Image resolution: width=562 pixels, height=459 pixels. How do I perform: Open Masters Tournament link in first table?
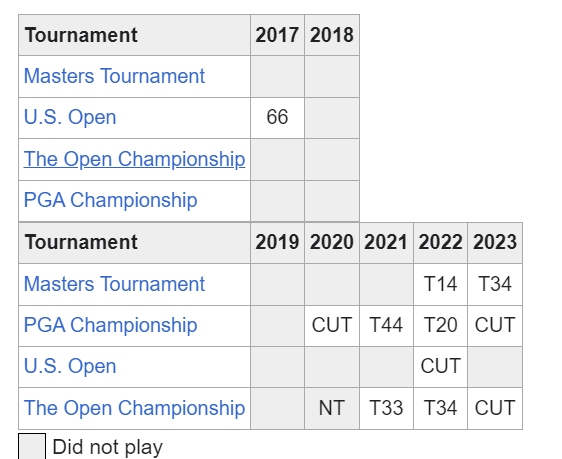(x=114, y=76)
